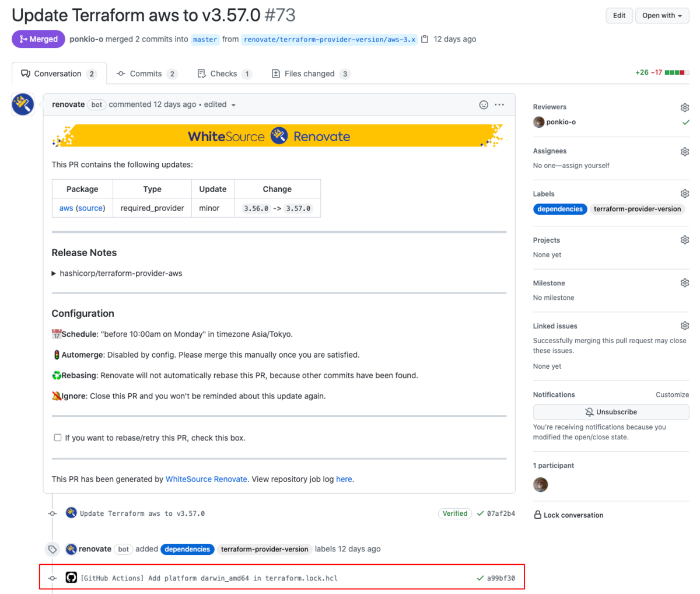This screenshot has width=700, height=594.
Task: Click the '3.56.0 -> 3.57.0' change cell
Action: tap(277, 208)
